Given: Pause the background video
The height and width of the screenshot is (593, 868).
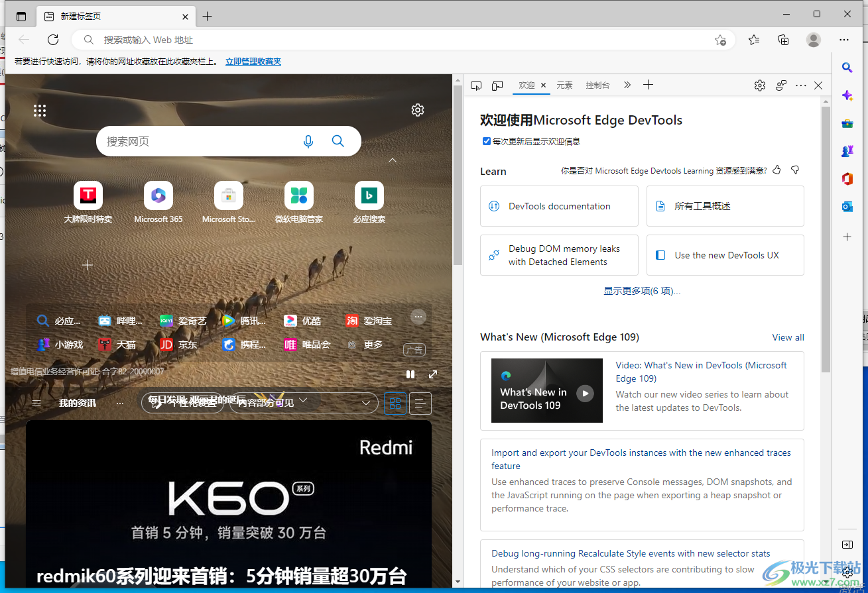Looking at the screenshot, I should tap(410, 374).
